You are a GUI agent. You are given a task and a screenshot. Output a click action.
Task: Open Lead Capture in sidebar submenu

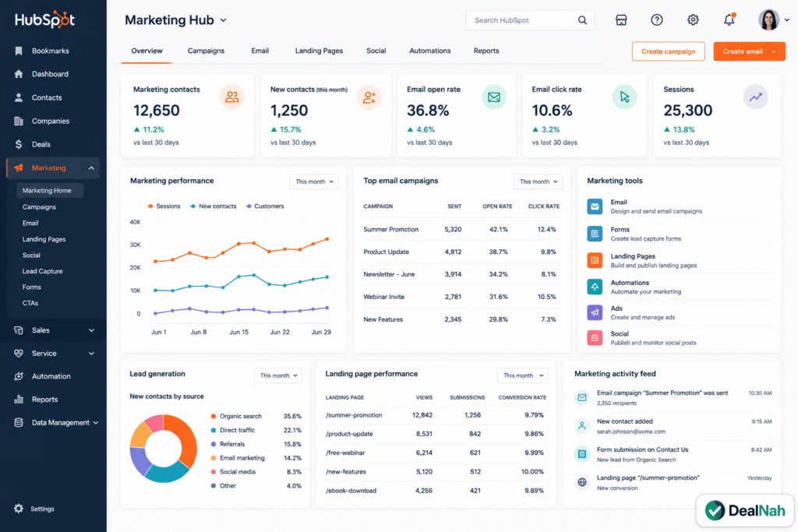(42, 271)
